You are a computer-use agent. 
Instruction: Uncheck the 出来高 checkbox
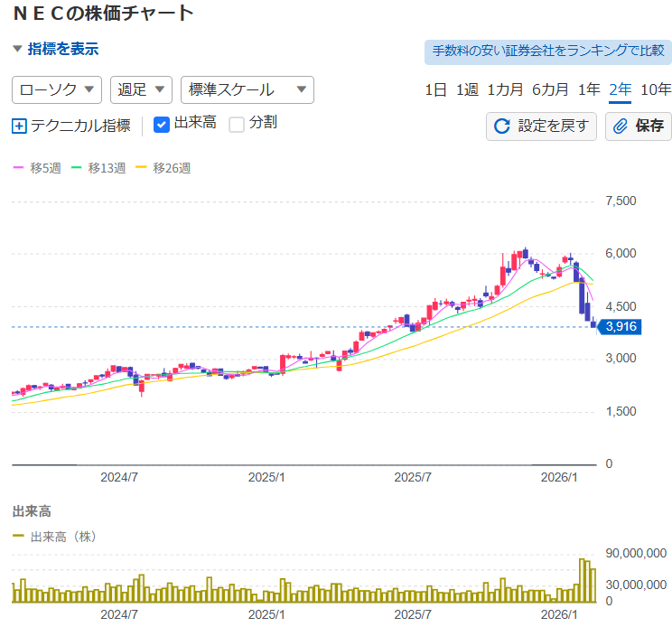[162, 125]
